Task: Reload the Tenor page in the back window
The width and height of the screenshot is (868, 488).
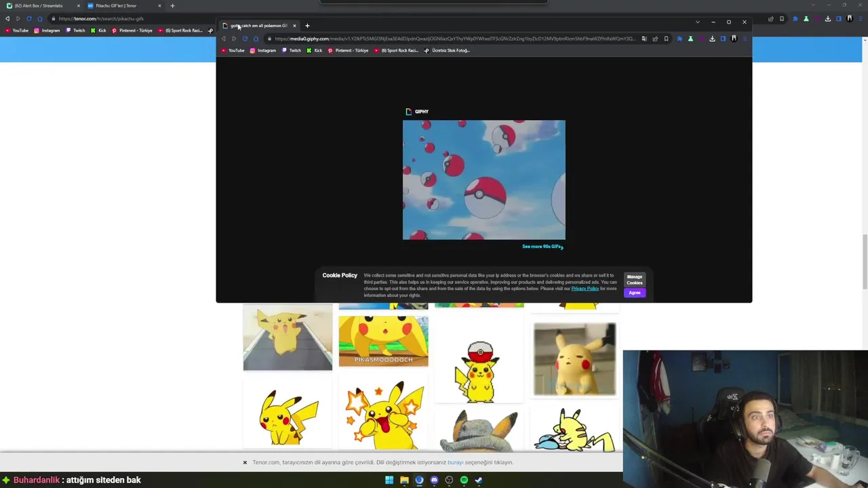Action: 28,18
